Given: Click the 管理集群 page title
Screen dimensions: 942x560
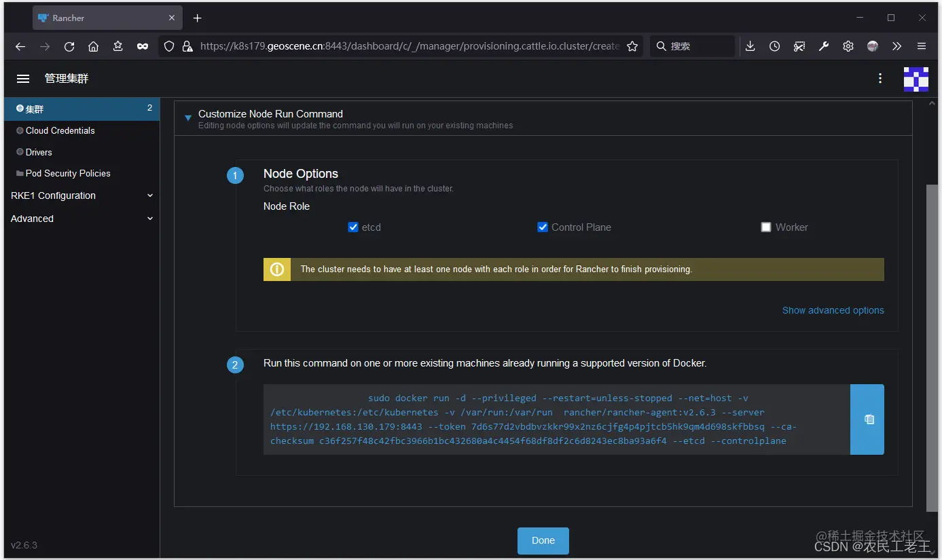Looking at the screenshot, I should coord(67,79).
